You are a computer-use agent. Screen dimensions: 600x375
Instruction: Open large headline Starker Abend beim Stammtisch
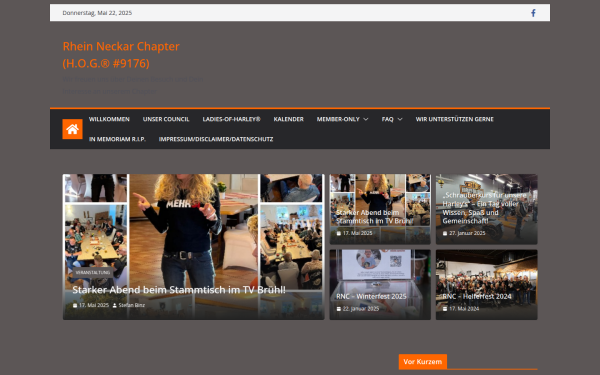(179, 290)
